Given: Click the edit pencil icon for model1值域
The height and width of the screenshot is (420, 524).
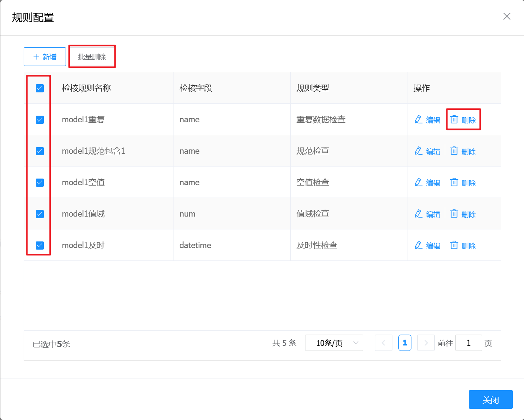Looking at the screenshot, I should (418, 214).
